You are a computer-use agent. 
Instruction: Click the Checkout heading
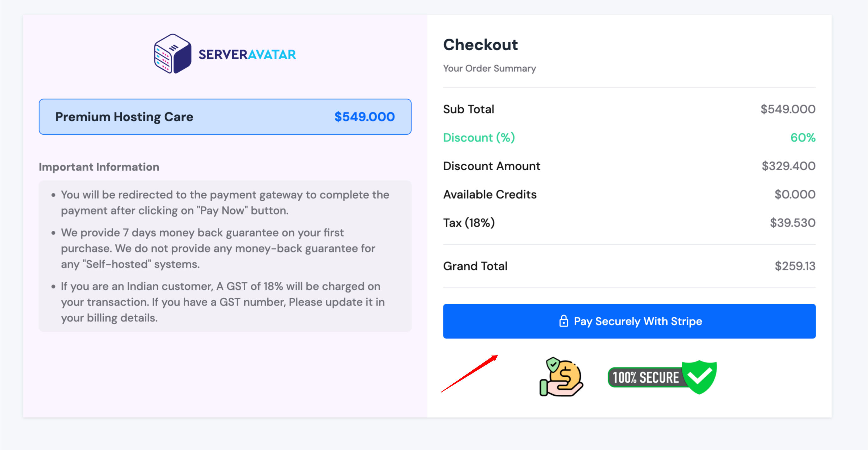(x=480, y=45)
